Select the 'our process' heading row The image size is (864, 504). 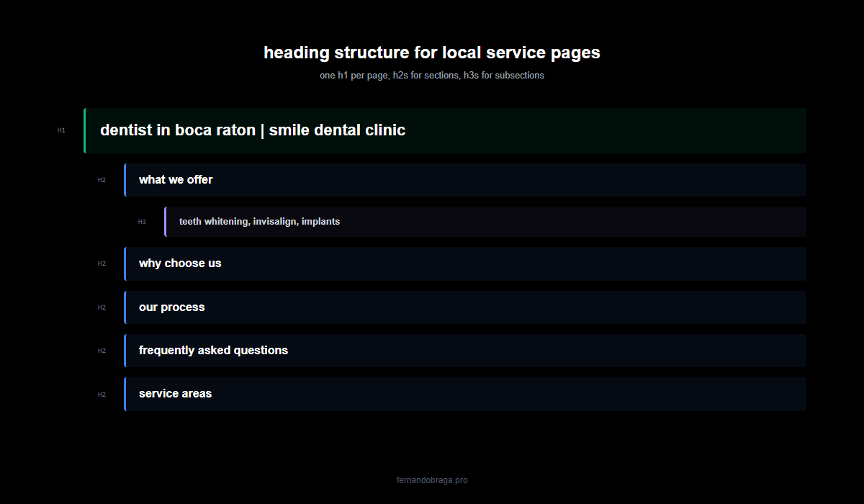click(x=465, y=307)
